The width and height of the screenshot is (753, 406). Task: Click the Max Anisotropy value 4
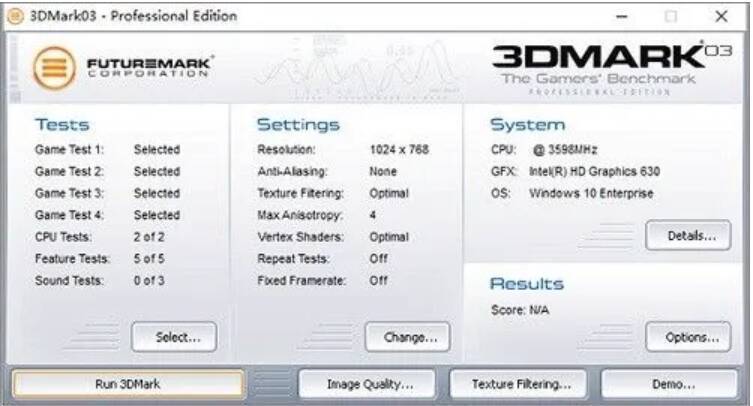coord(373,215)
